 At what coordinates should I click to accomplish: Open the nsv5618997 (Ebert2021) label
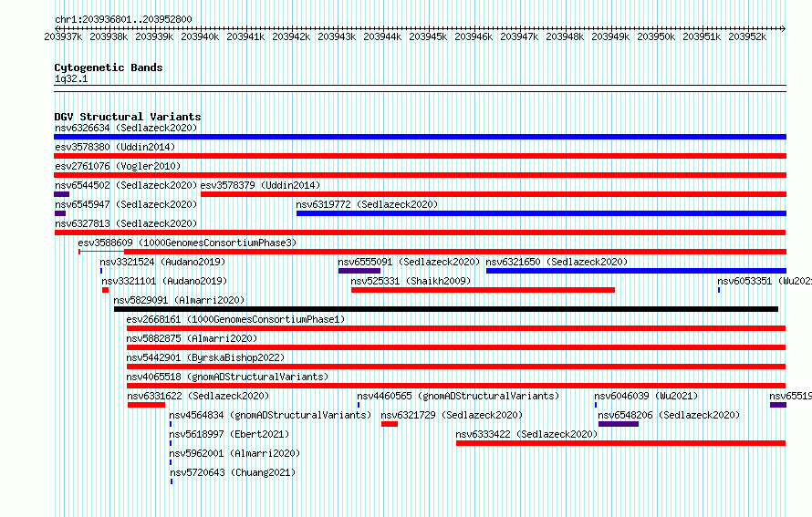229,434
